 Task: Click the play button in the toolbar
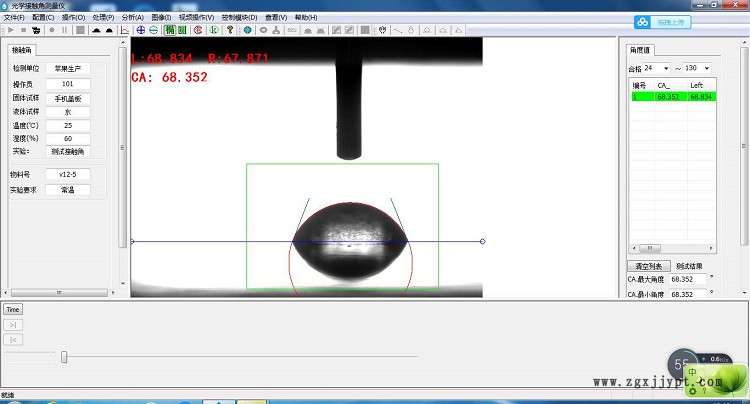pyautogui.click(x=9, y=30)
